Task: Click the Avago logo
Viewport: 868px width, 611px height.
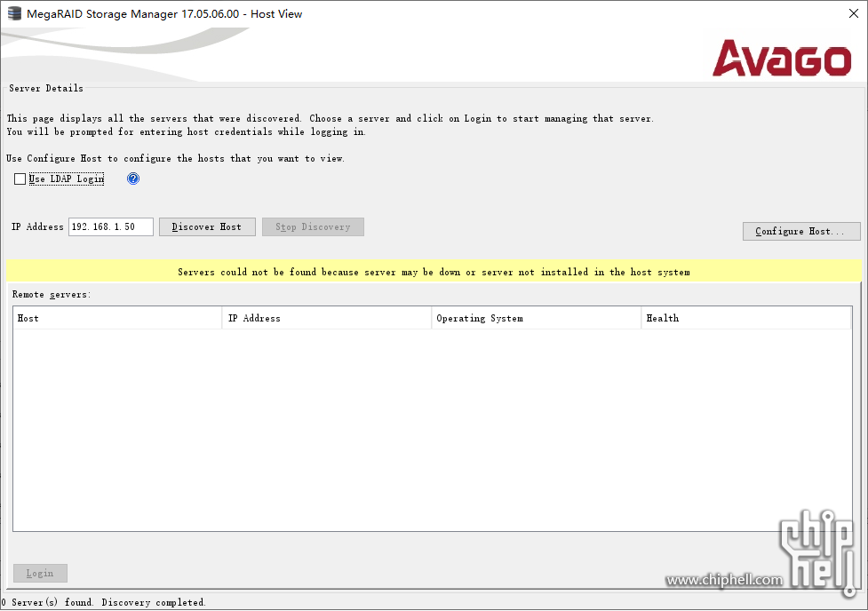Action: coord(782,58)
